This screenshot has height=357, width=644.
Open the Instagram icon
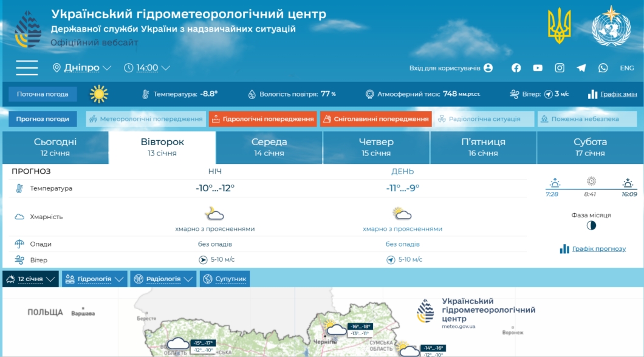tap(559, 68)
